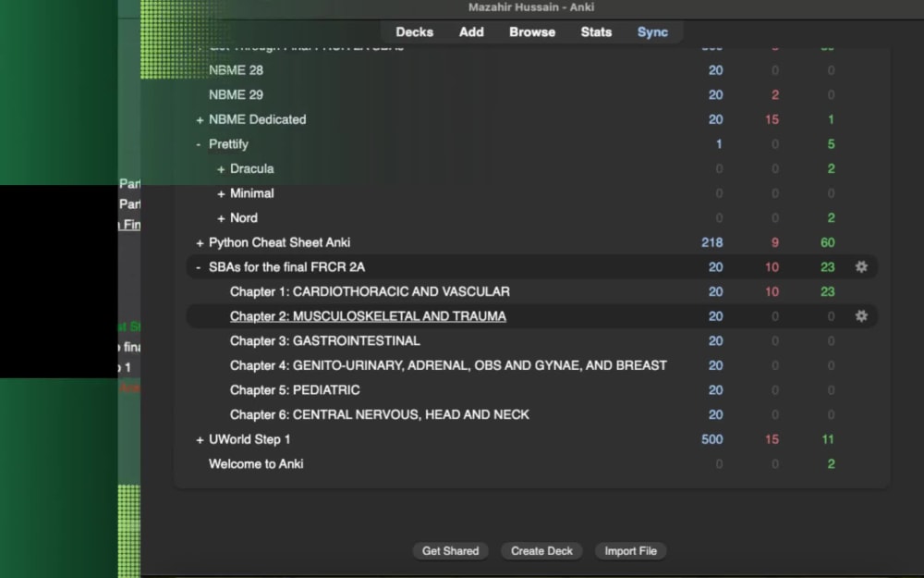Open Chapter 5: Pediatric deck
The width and height of the screenshot is (924, 578).
coord(295,390)
